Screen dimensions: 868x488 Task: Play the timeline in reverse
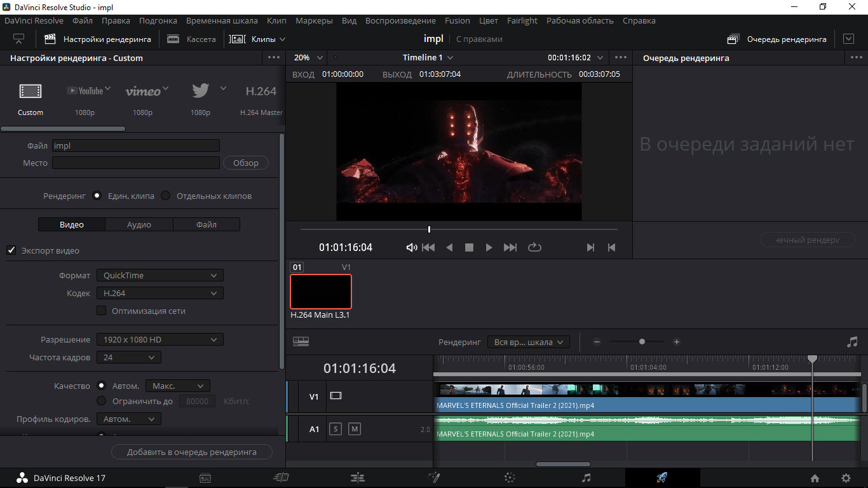click(x=449, y=248)
